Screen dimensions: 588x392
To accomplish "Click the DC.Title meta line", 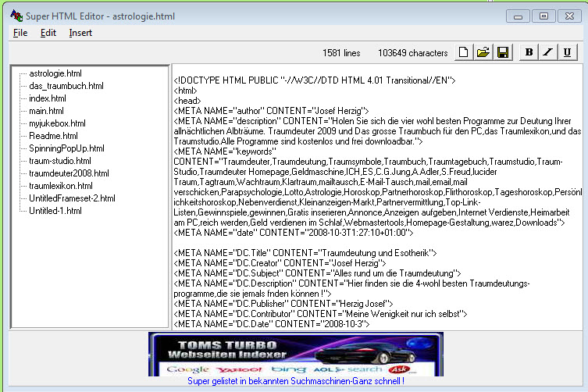I will (305, 253).
